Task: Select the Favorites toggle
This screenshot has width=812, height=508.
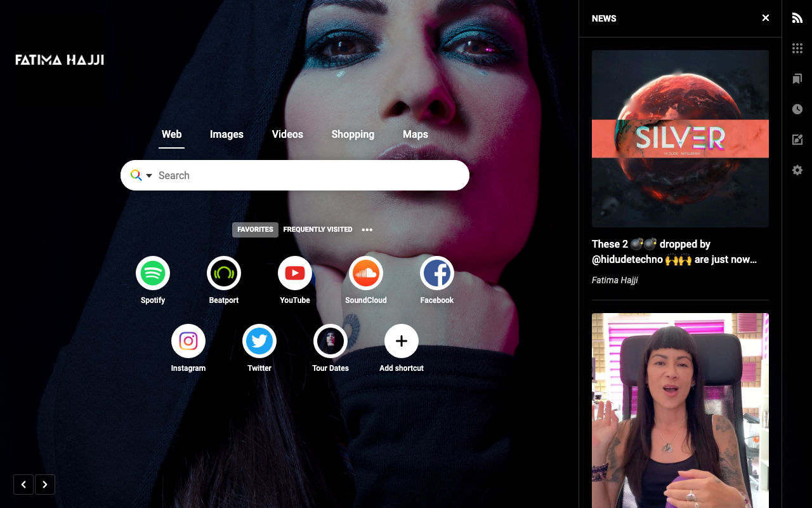Action: click(x=255, y=230)
